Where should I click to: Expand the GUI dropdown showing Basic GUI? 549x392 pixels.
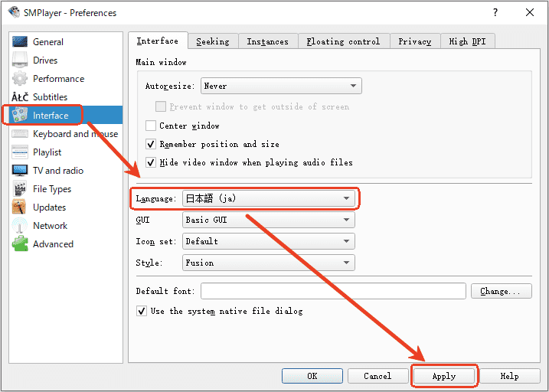(x=269, y=220)
